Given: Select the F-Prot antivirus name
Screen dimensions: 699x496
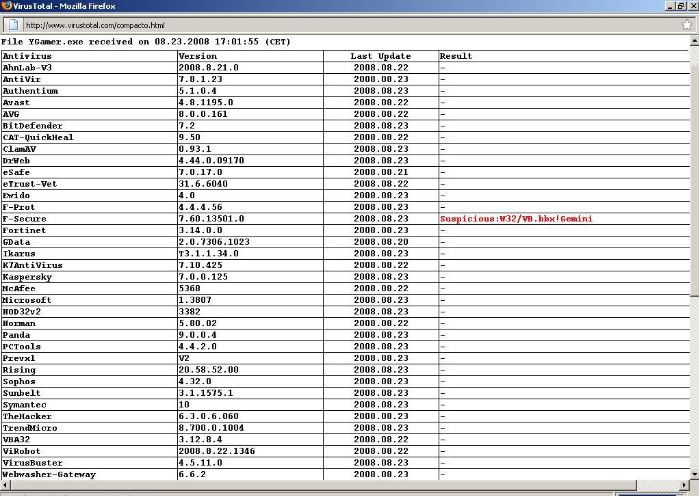Looking at the screenshot, I should pyautogui.click(x=19, y=207).
